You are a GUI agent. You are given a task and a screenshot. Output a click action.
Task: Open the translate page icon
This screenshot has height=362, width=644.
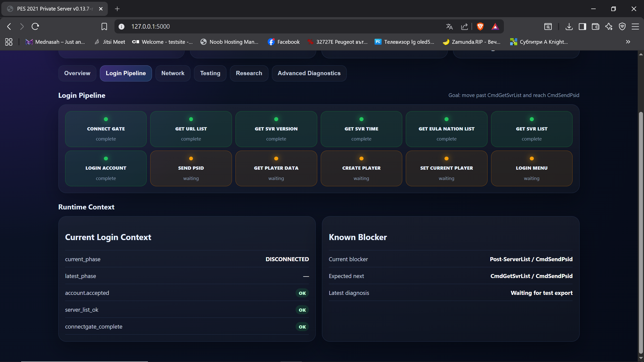coord(449,26)
